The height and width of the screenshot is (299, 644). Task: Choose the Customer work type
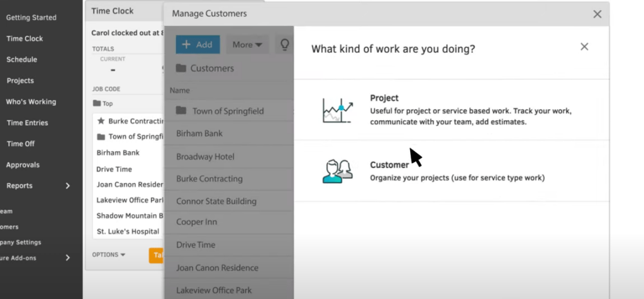452,171
